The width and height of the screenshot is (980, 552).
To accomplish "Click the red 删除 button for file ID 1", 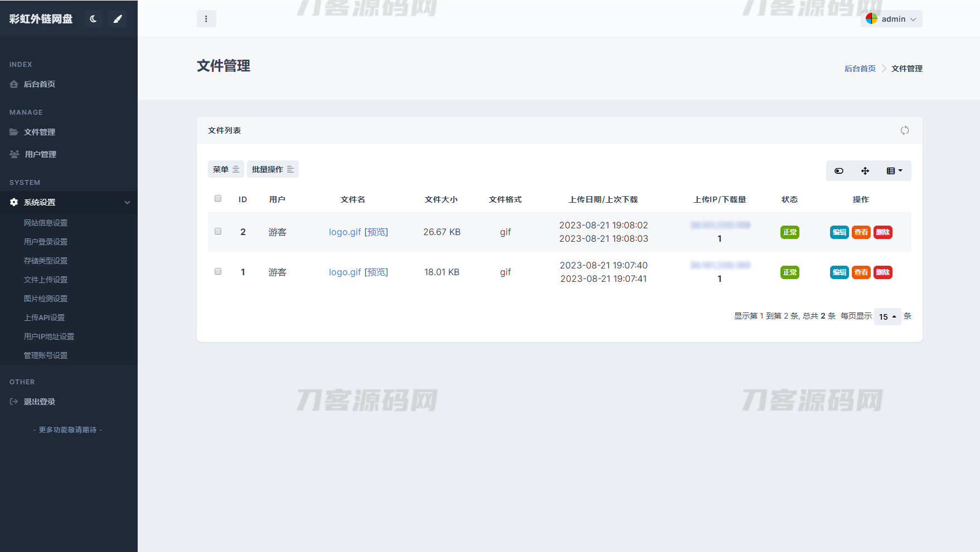I will [882, 272].
